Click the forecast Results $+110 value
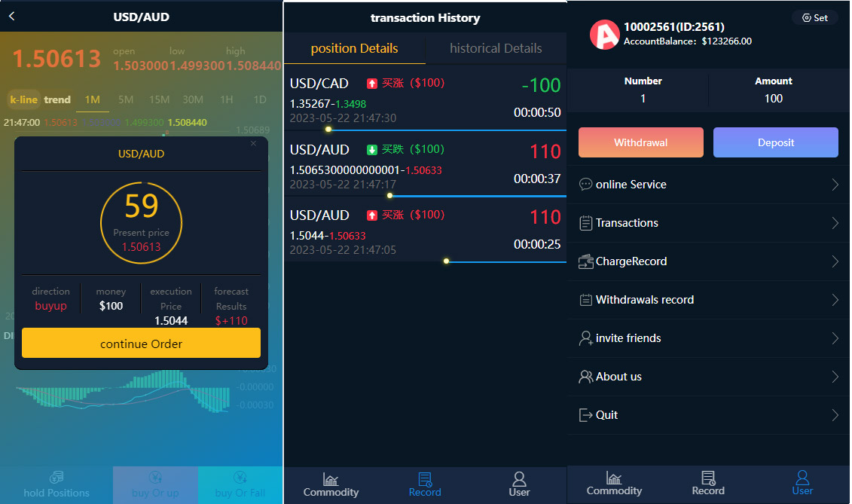This screenshot has height=504, width=852. 231,321
